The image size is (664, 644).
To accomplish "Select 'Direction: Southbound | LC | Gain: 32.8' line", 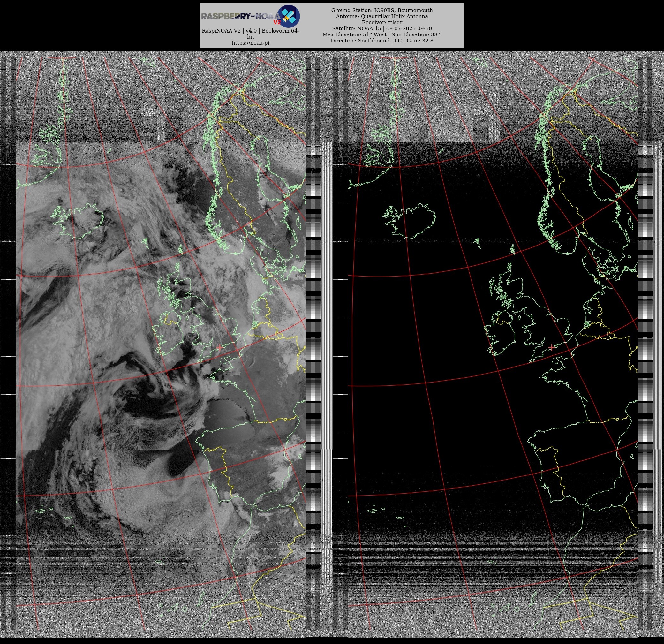I will point(382,41).
